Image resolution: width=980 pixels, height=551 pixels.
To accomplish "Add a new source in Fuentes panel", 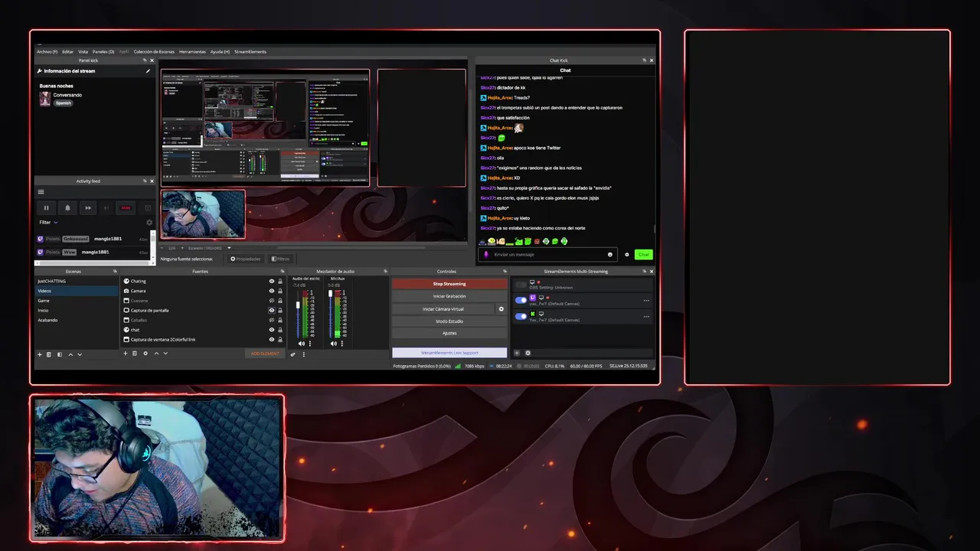I will [126, 354].
